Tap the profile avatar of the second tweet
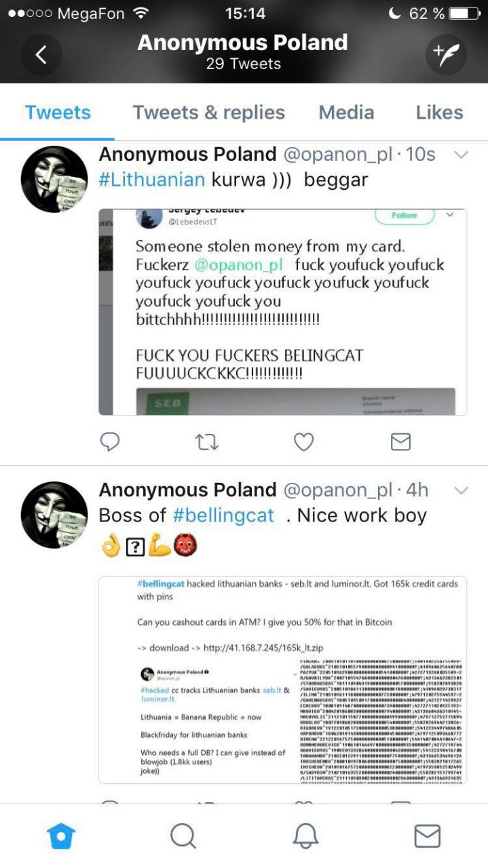 [54, 515]
